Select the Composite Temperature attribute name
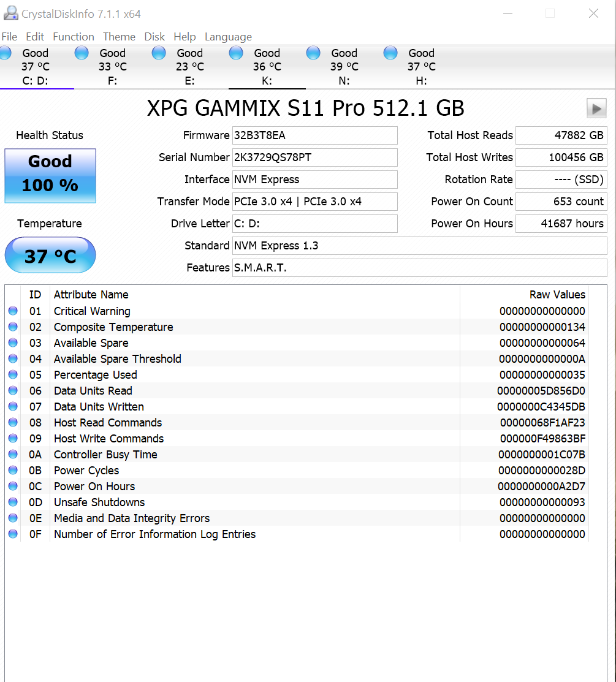The image size is (616, 682). click(x=113, y=327)
